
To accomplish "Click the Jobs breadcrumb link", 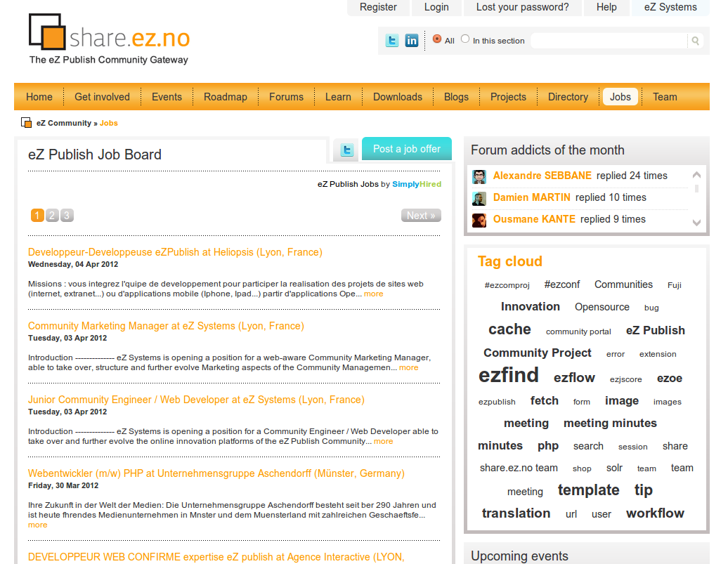I will click(109, 123).
